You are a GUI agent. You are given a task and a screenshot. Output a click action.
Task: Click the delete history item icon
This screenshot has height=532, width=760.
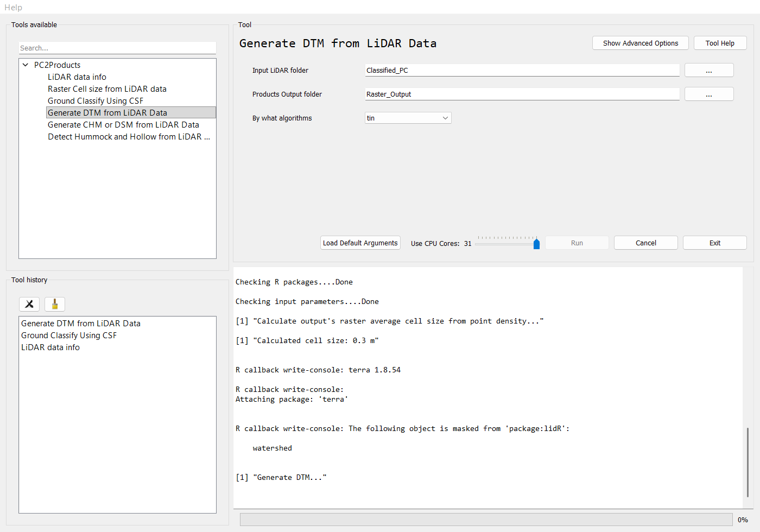[29, 304]
